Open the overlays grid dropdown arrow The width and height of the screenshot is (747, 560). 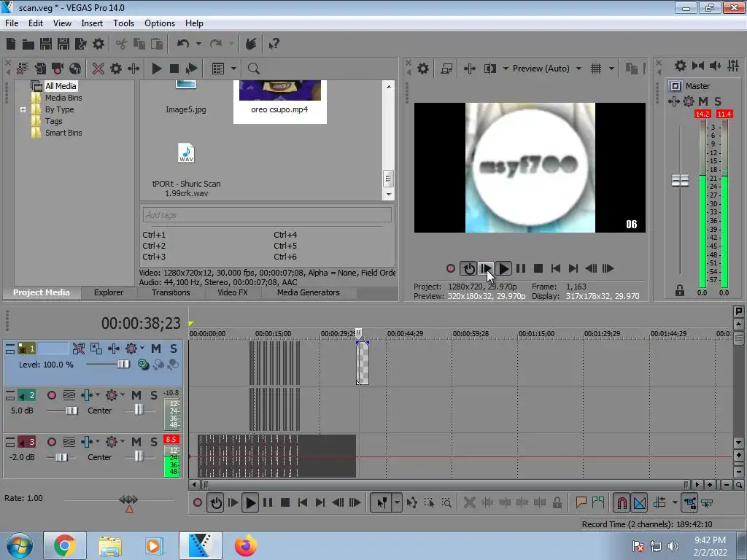tap(612, 69)
